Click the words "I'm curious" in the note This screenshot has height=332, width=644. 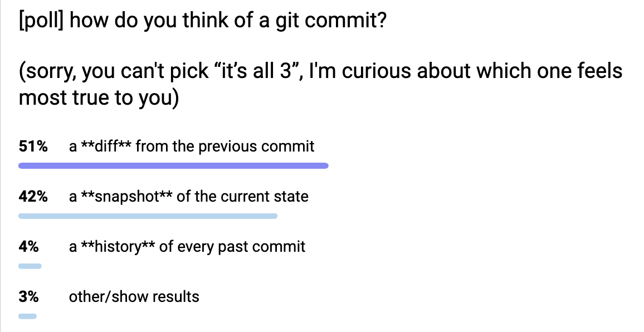tap(367, 72)
